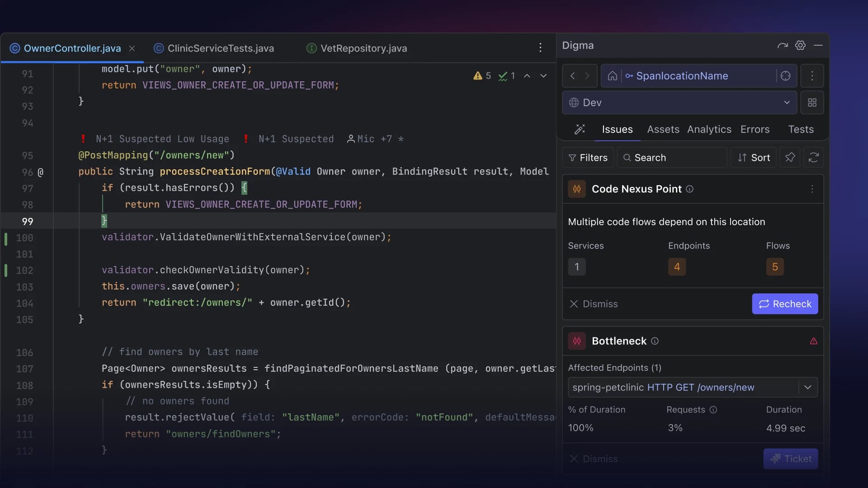The height and width of the screenshot is (488, 868).
Task: Open the Analytics tab
Action: point(709,130)
